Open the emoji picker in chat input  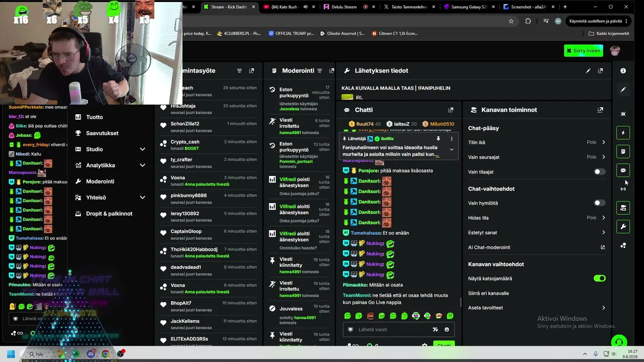tap(447, 329)
